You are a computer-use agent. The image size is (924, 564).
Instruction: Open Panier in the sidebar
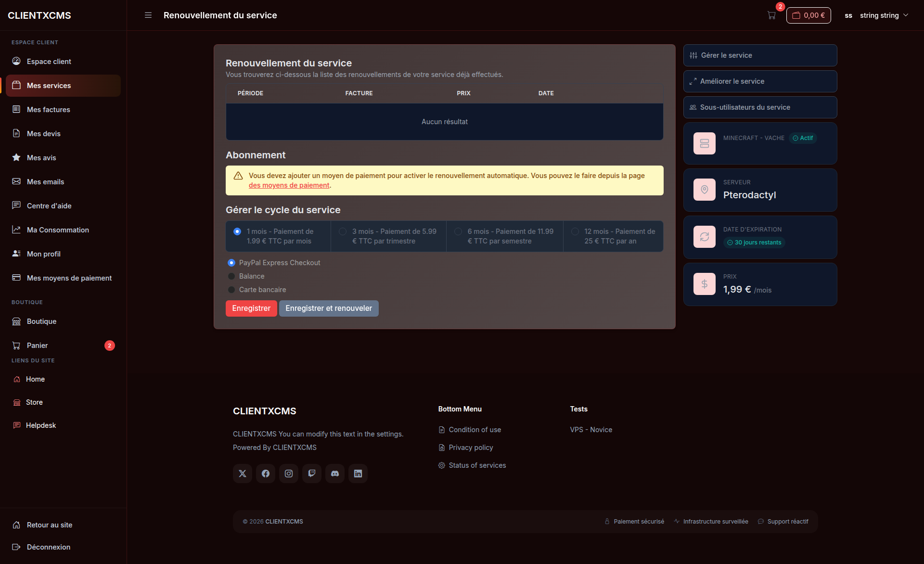click(63, 346)
